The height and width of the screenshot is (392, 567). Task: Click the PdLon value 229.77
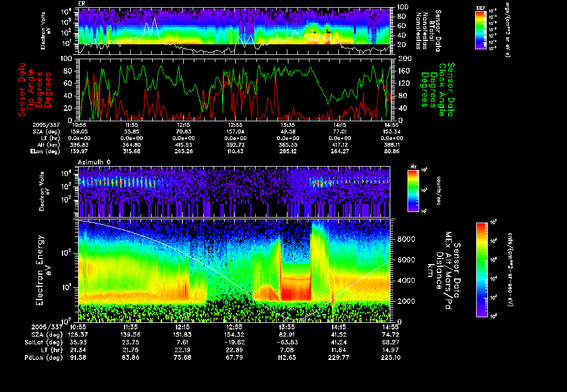[339, 358]
